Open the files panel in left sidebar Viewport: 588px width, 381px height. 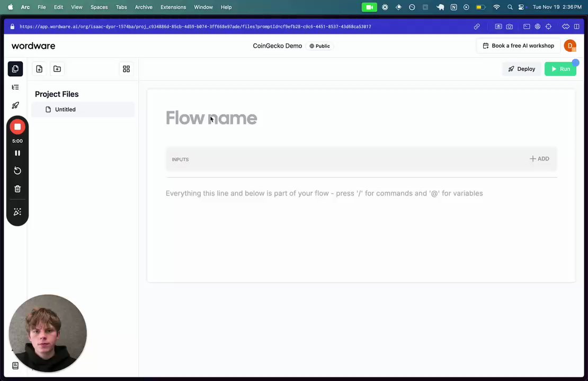15,69
